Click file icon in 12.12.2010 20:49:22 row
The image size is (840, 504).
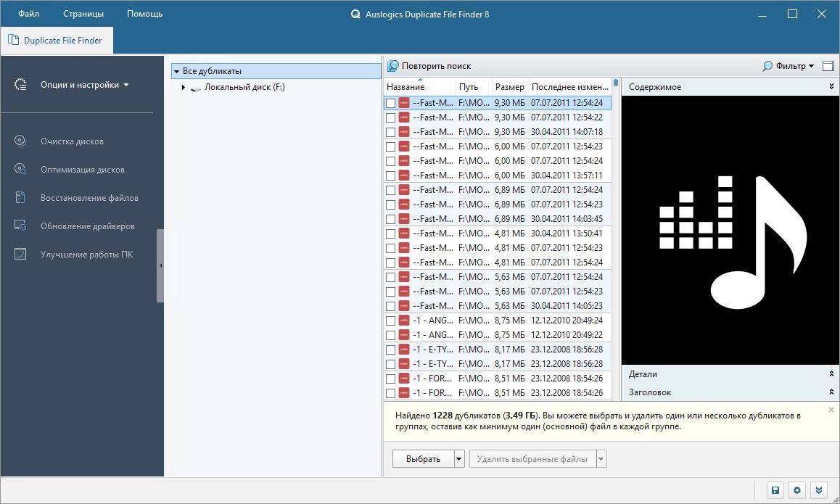pyautogui.click(x=404, y=335)
